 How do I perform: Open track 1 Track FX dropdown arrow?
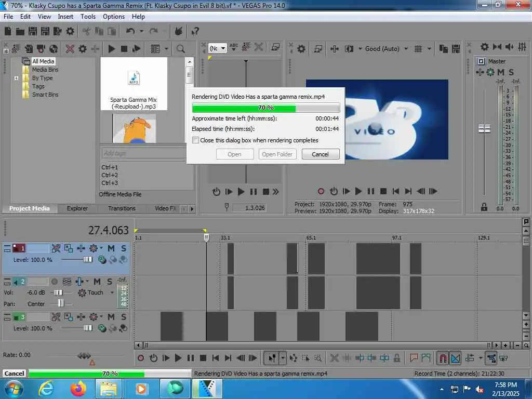click(x=101, y=248)
